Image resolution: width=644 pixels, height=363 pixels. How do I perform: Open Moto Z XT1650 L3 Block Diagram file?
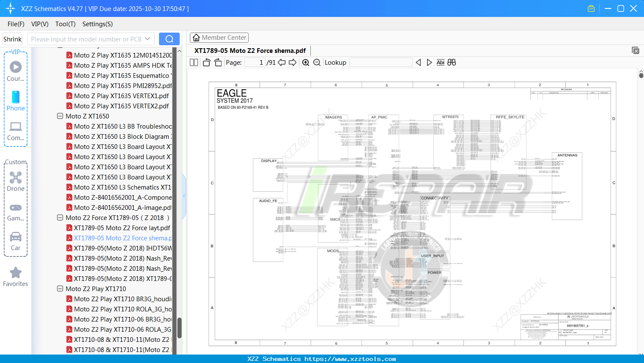tap(119, 136)
